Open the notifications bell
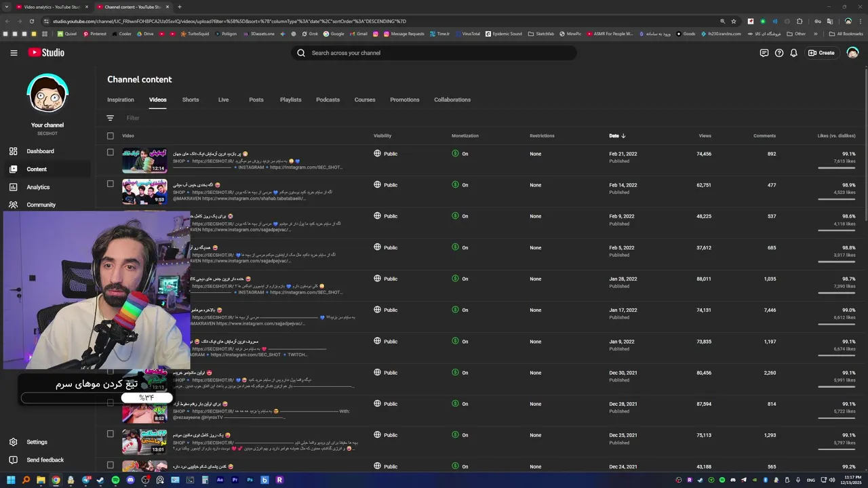Image resolution: width=868 pixels, height=488 pixels. [793, 53]
